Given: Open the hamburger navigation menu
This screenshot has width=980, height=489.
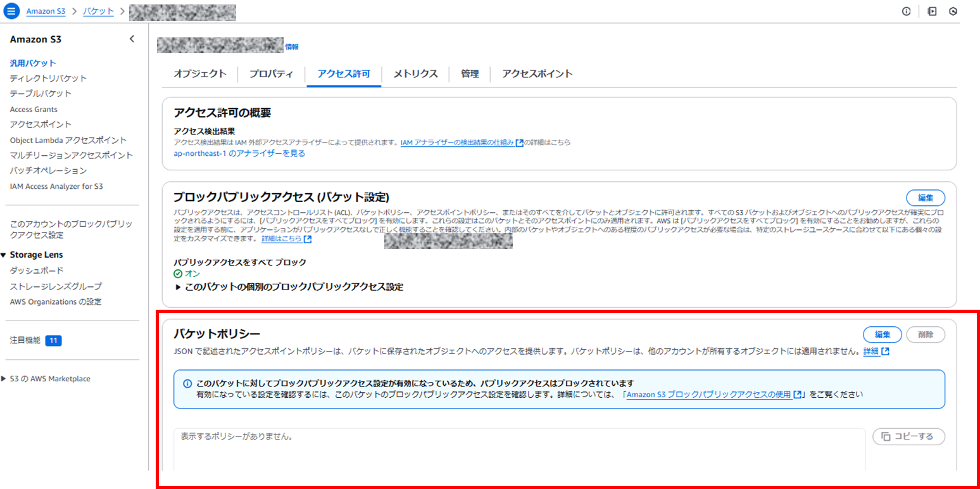Looking at the screenshot, I should pyautogui.click(x=11, y=11).
